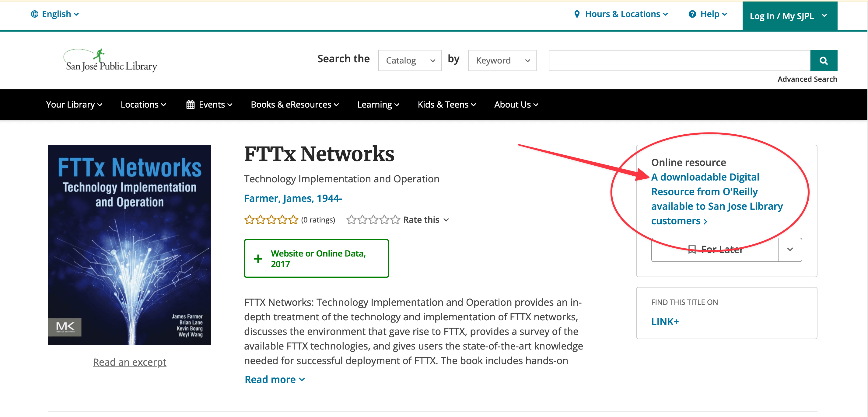This screenshot has width=868, height=417.
Task: Open the Books & eResources menu
Action: [295, 105]
